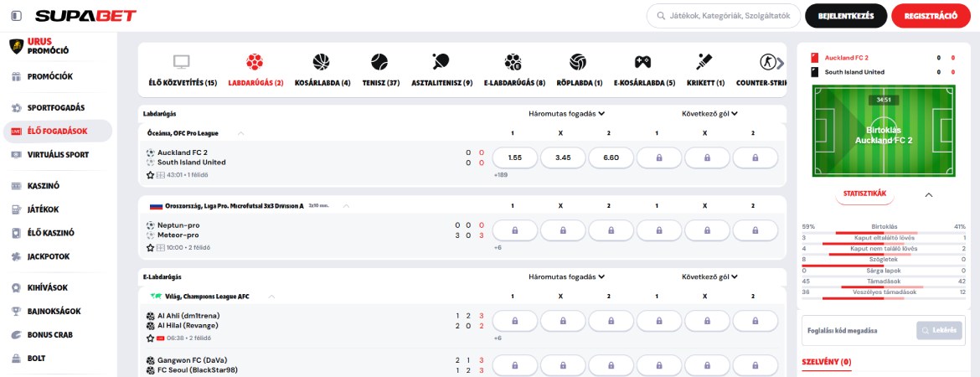This screenshot has height=377, width=980.
Task: Click the search magnifier icon
Action: coord(661,16)
